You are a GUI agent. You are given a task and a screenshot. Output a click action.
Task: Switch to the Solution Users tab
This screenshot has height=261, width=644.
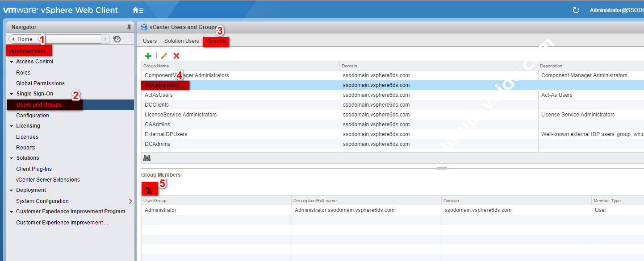(181, 41)
